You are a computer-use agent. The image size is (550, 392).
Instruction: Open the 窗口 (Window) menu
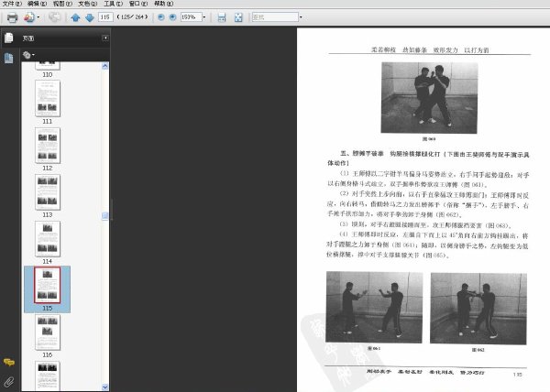(x=138, y=4)
